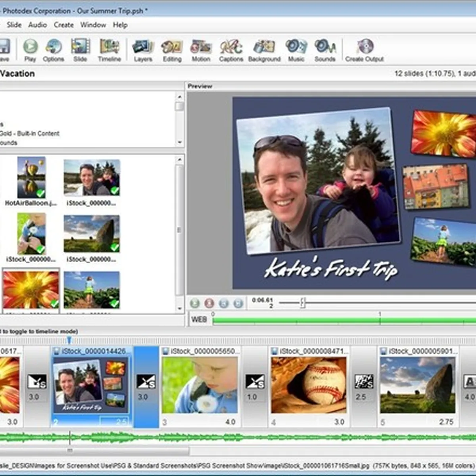Select the baseball slide 4 in slide list
The image size is (476, 476).
309,385
